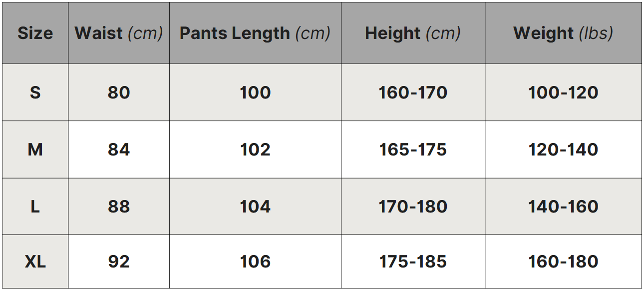Click the XL size row label
This screenshot has width=644, height=290.
pyautogui.click(x=35, y=261)
